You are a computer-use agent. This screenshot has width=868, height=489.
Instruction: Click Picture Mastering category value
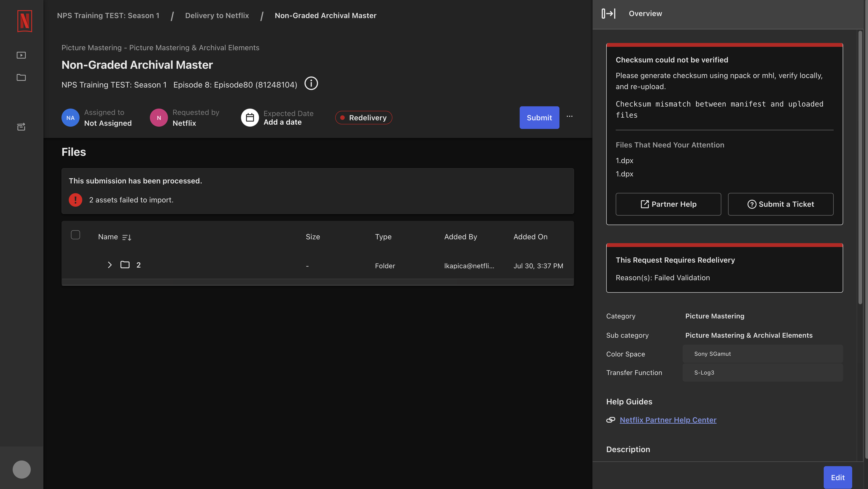715,316
